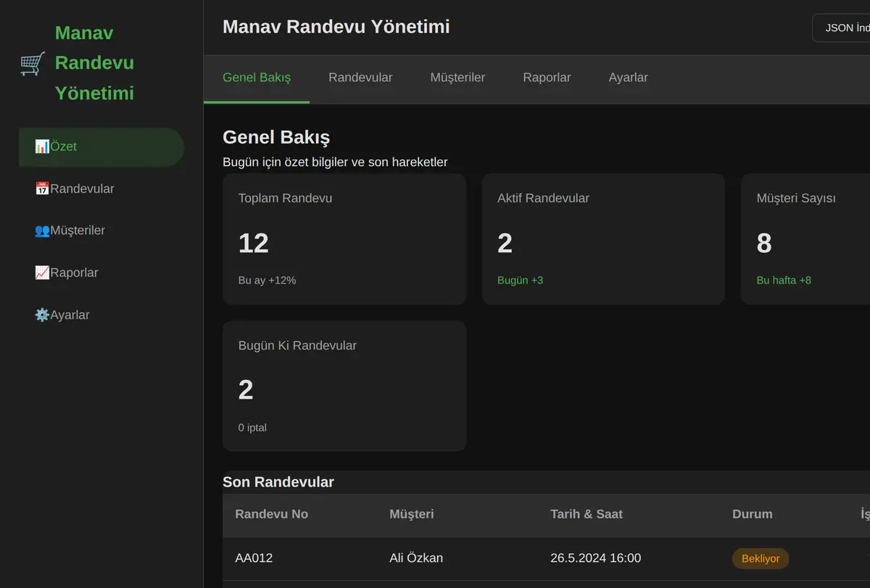Click the Bu ay +12% text
The image size is (870, 588).
(x=267, y=280)
